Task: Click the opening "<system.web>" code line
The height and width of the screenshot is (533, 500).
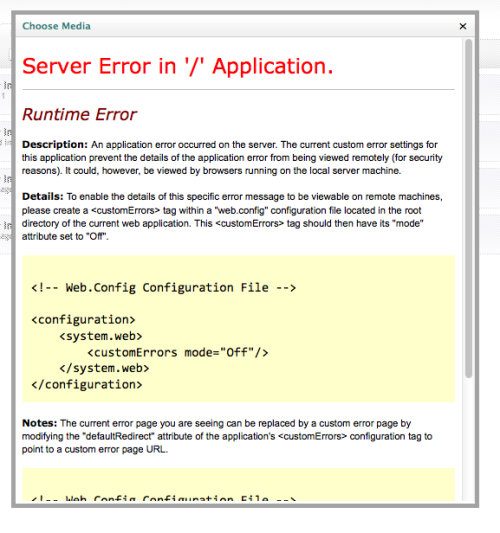Action: click(101, 336)
